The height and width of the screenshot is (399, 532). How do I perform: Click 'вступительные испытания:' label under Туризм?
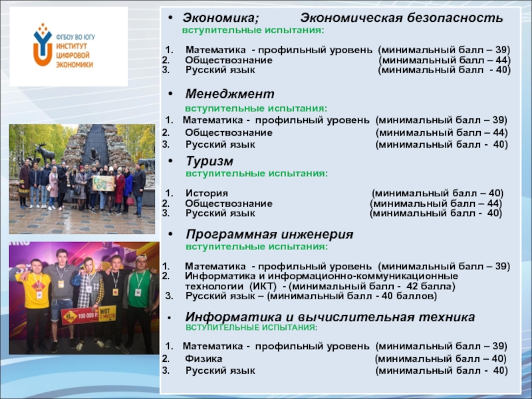point(256,173)
